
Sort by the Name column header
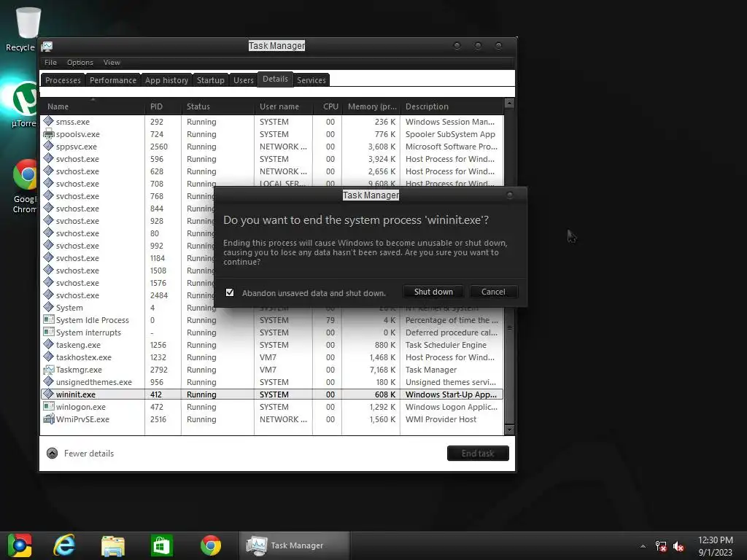[x=93, y=106]
